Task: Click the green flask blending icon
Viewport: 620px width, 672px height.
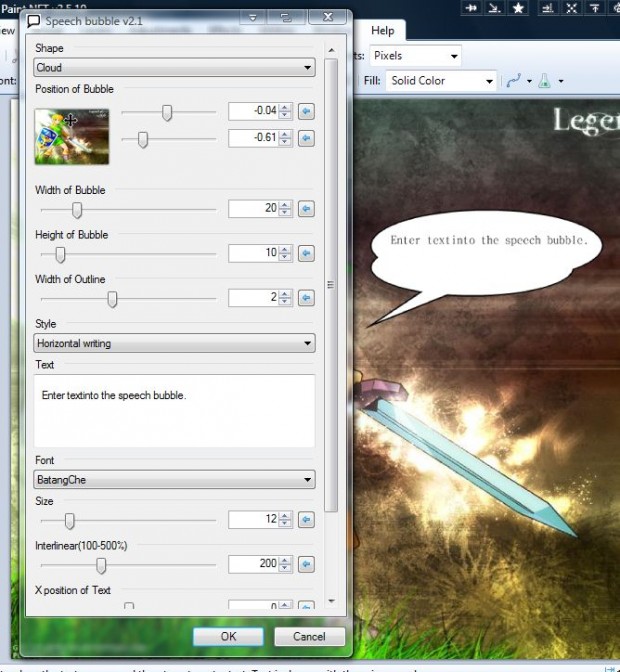Action: pos(545,81)
